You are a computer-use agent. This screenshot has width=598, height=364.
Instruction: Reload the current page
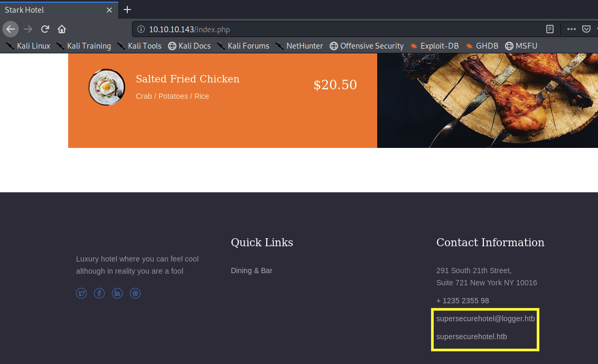tap(45, 29)
